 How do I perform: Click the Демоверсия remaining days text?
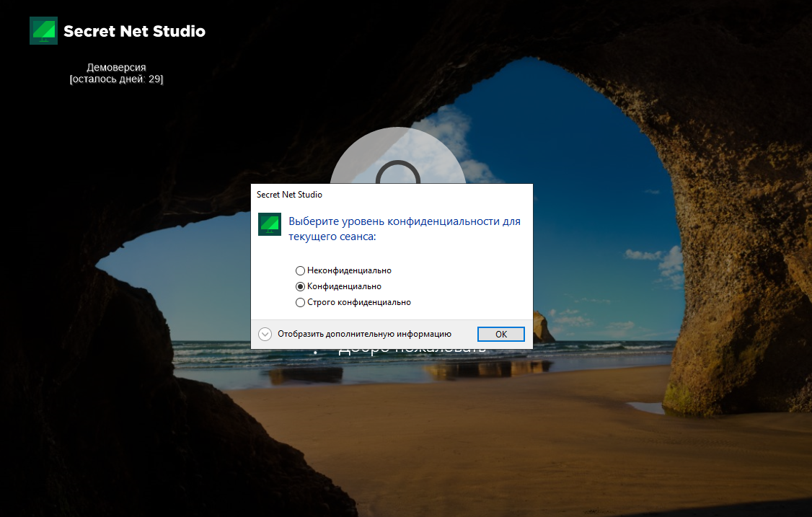pos(116,73)
